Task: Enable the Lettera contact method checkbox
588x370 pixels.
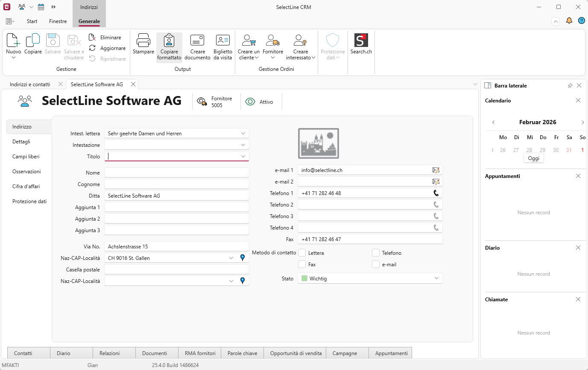Action: click(x=302, y=253)
